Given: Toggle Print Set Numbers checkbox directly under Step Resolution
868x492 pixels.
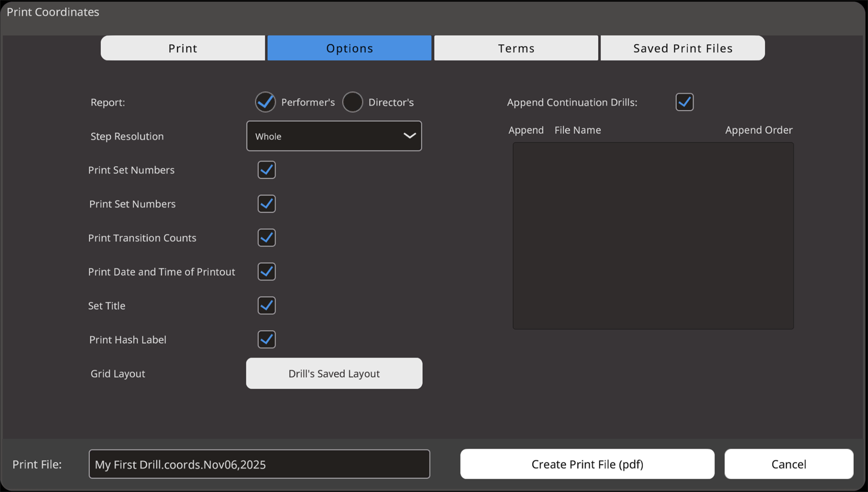Looking at the screenshot, I should (267, 170).
